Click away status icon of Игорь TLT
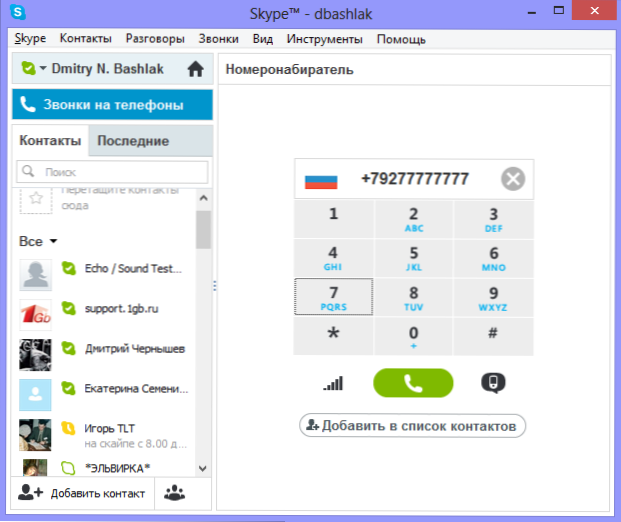This screenshot has height=522, width=621. click(69, 428)
